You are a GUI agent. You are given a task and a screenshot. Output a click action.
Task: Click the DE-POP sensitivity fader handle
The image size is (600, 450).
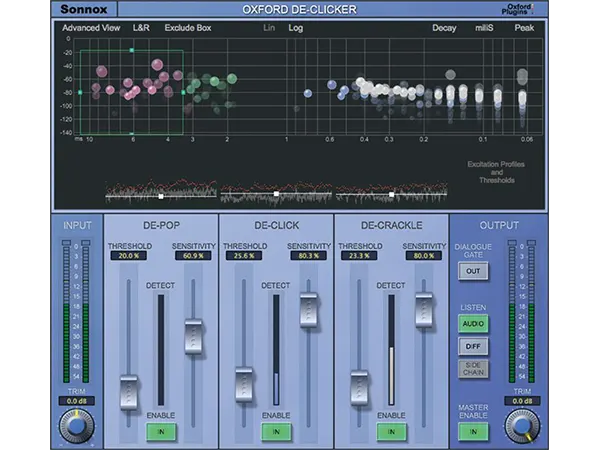(193, 337)
